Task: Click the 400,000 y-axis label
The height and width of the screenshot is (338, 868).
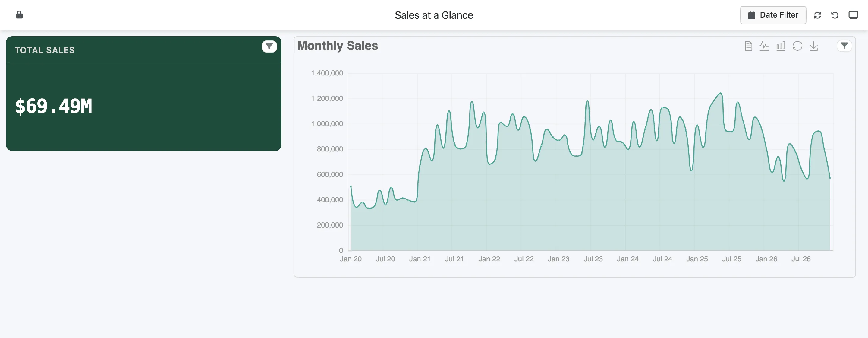Action: coord(330,200)
